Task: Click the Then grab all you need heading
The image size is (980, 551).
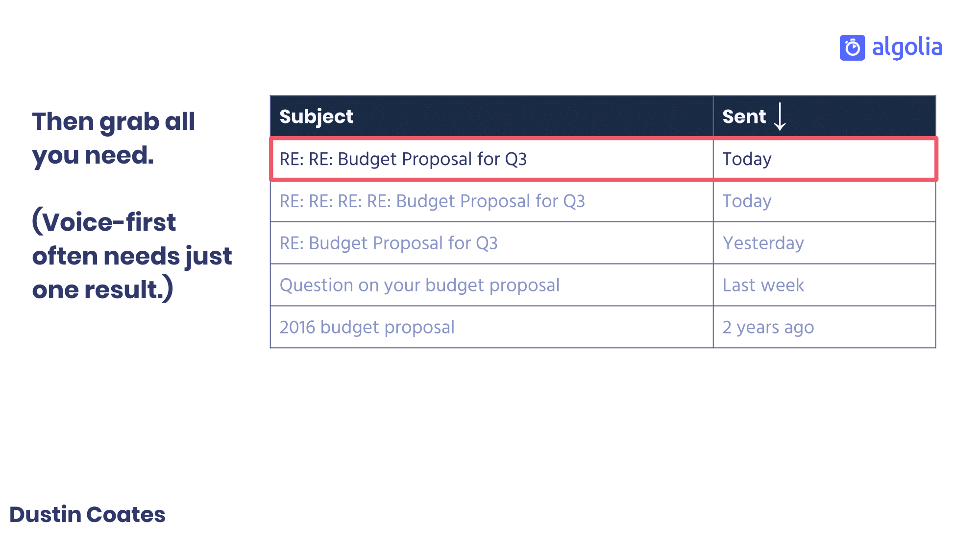Action: pyautogui.click(x=114, y=138)
